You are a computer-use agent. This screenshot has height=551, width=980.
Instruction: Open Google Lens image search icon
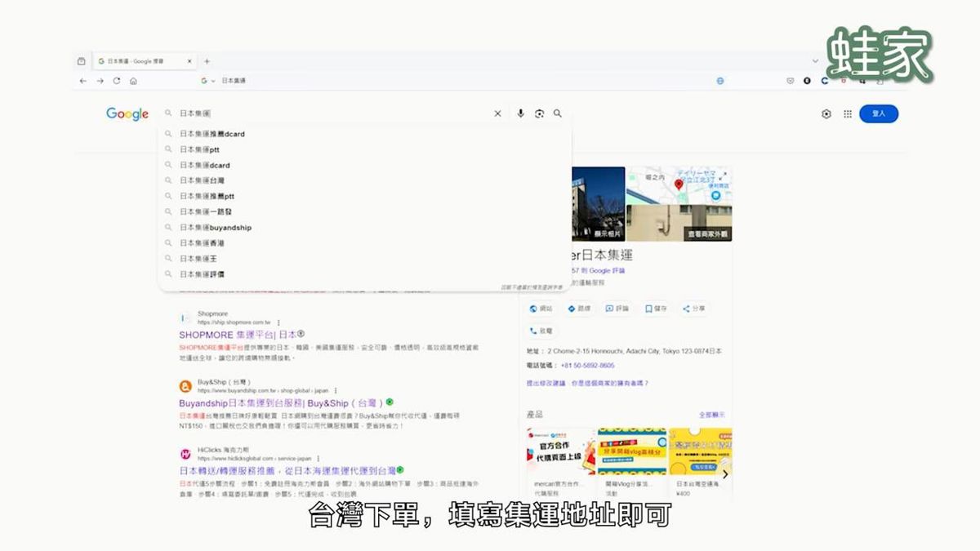click(539, 113)
